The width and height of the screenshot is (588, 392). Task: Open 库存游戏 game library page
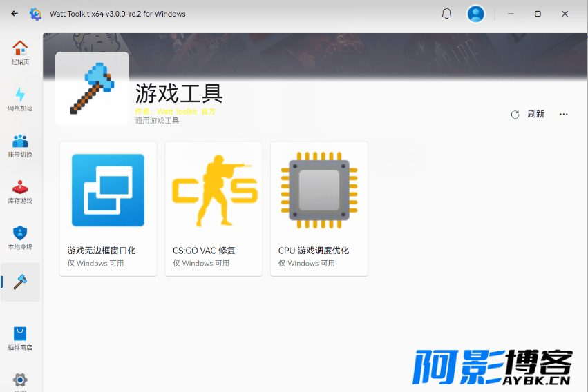(x=20, y=192)
